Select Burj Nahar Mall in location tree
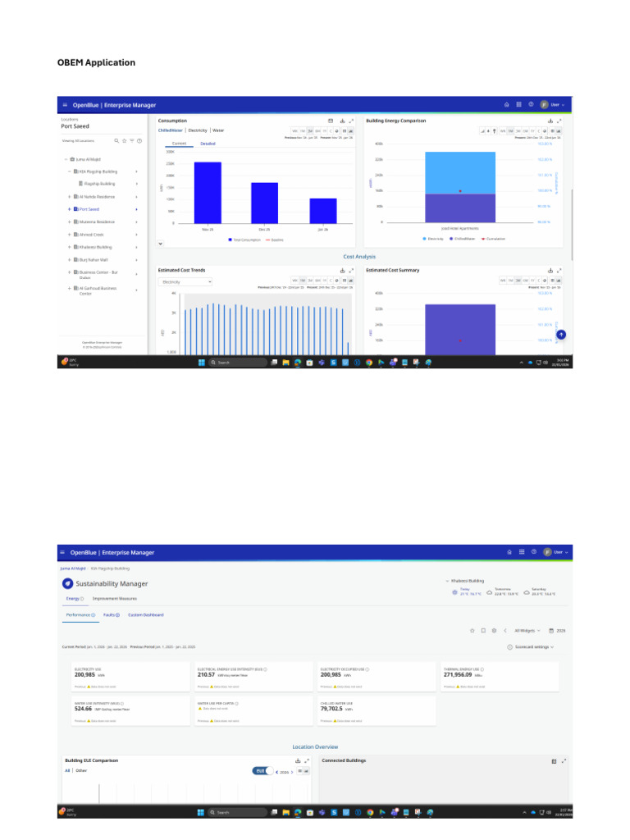Viewport: 630px width, 840px height. click(94, 260)
